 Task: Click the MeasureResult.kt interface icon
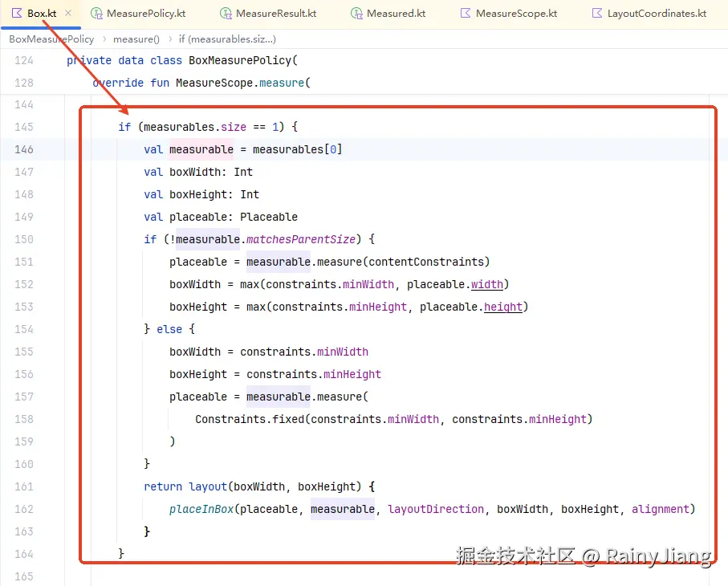[226, 14]
